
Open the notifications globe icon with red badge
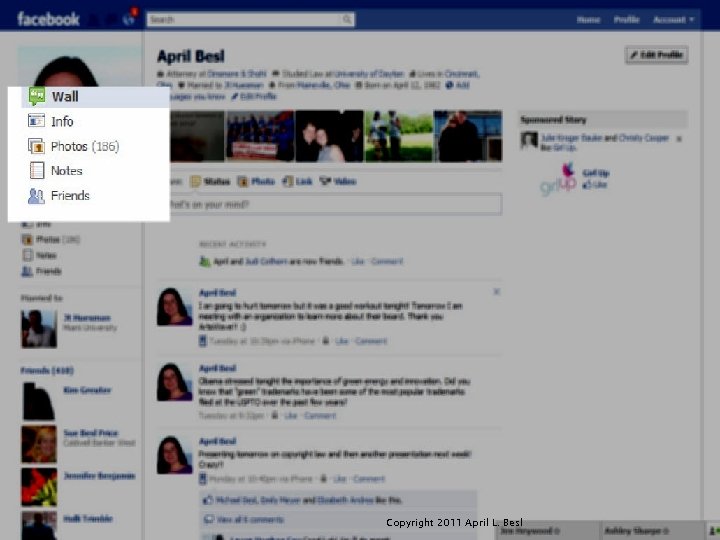(130, 17)
